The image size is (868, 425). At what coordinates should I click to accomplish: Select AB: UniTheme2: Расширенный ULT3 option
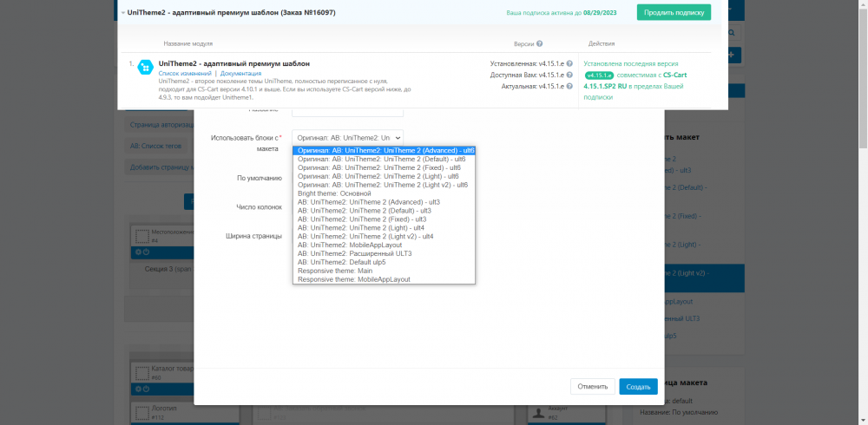point(354,253)
